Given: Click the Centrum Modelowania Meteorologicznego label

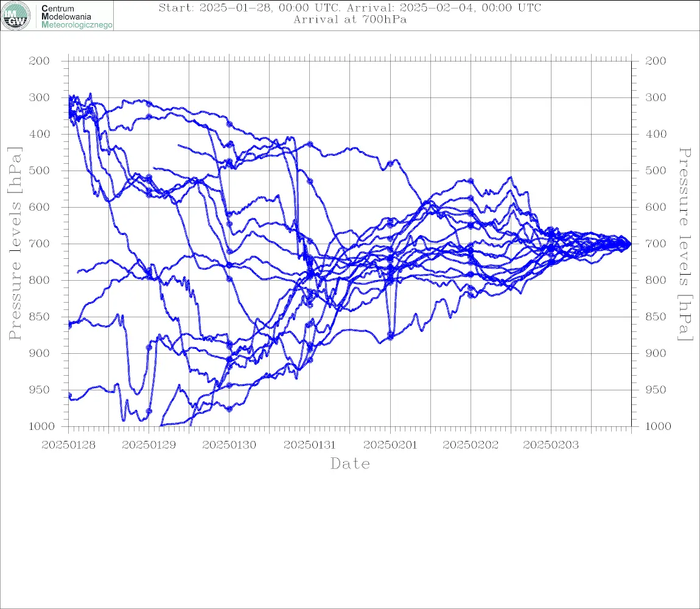Looking at the screenshot, I should (76, 16).
